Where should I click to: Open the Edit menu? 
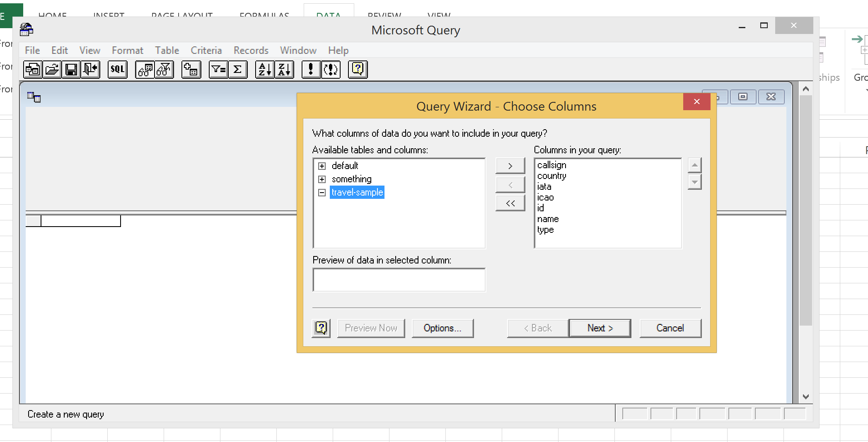pyautogui.click(x=60, y=51)
